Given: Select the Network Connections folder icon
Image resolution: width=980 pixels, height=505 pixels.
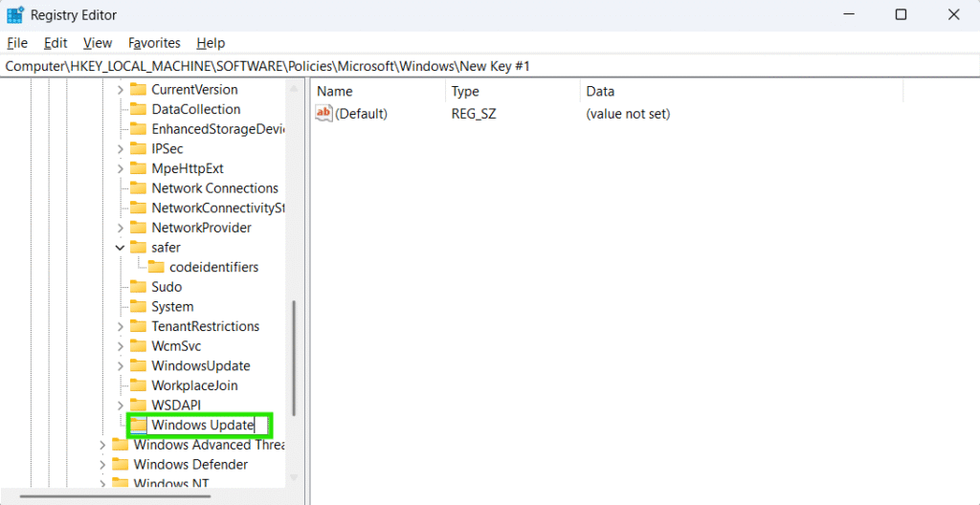Looking at the screenshot, I should click(x=138, y=188).
